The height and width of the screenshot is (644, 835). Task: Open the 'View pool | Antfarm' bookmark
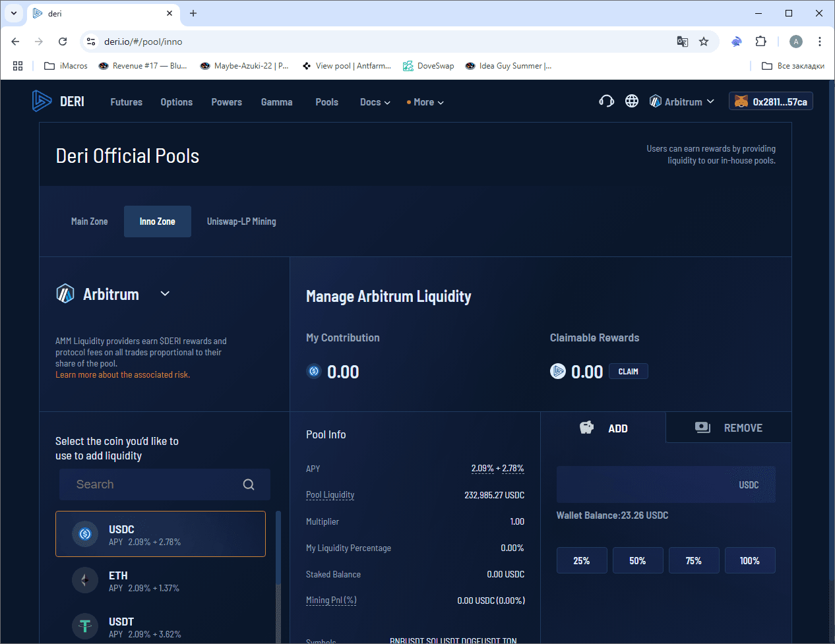click(x=346, y=66)
